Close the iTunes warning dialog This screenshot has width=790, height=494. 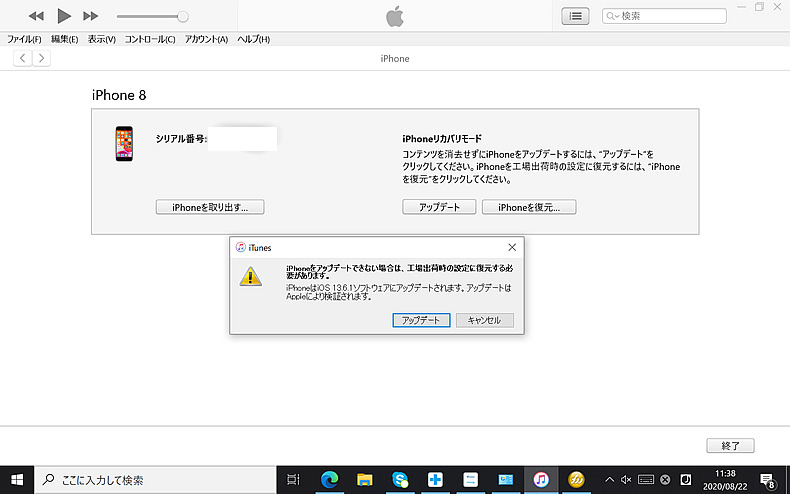512,248
